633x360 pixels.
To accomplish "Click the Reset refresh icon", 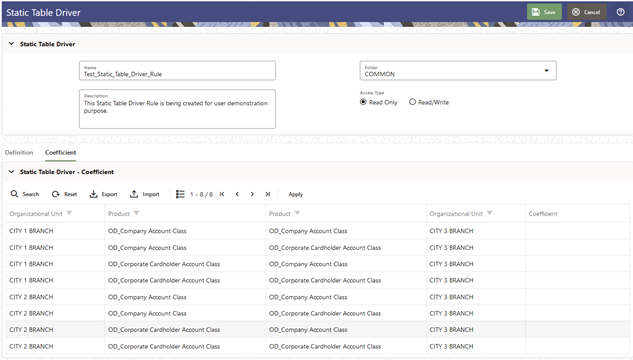I will [x=55, y=194].
